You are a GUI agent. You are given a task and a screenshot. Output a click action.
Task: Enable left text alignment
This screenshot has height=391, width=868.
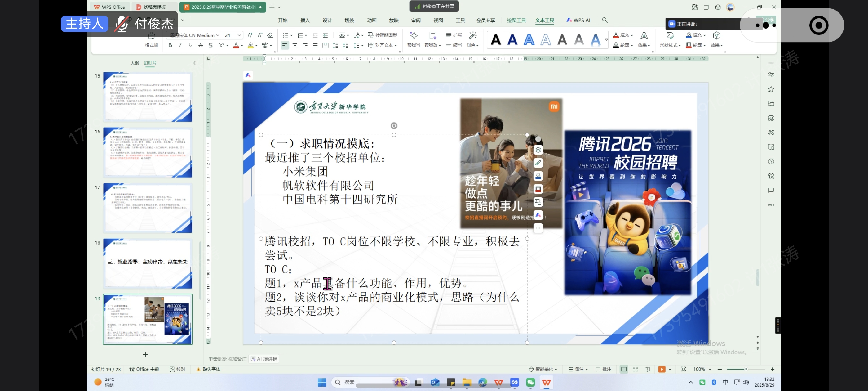coord(285,45)
